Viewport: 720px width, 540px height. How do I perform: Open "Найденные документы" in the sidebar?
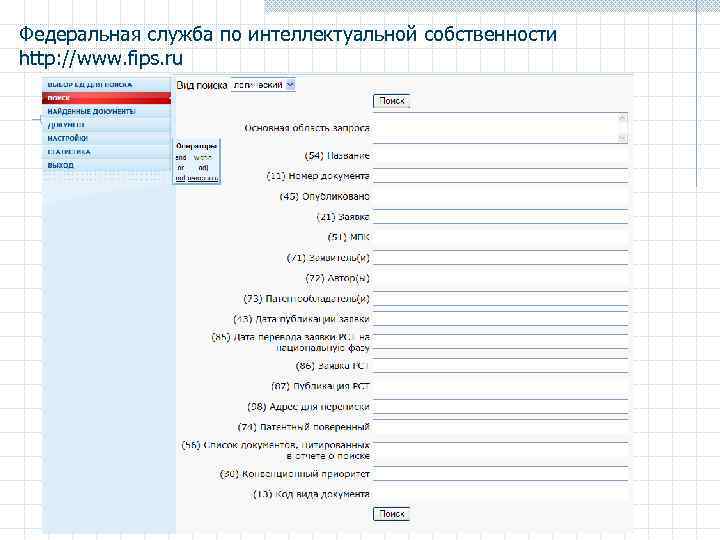point(106,111)
